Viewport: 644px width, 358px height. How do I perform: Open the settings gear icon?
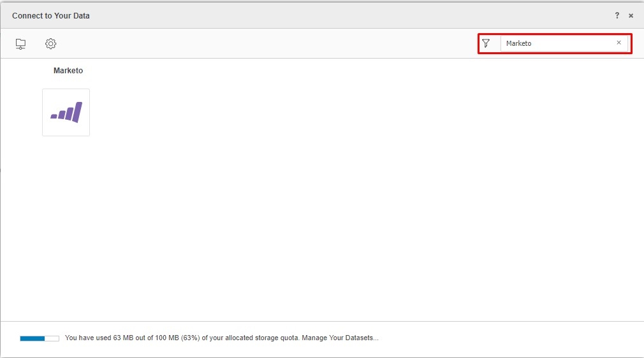[50, 43]
